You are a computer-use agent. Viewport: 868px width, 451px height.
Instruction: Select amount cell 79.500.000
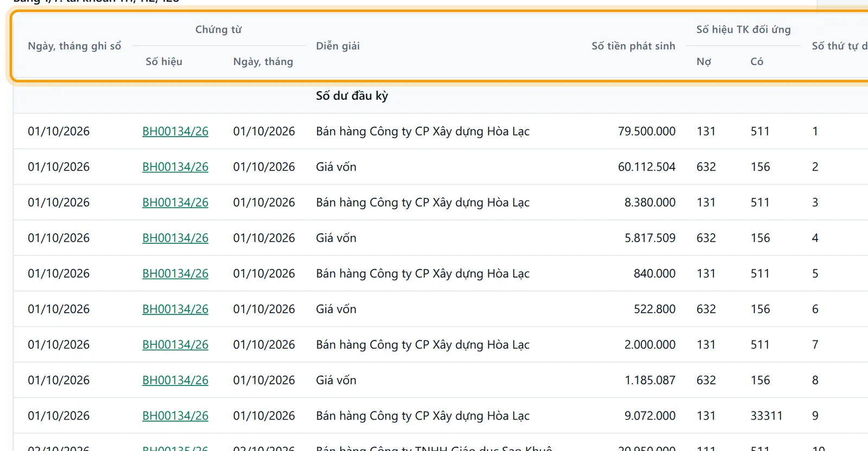(x=647, y=131)
